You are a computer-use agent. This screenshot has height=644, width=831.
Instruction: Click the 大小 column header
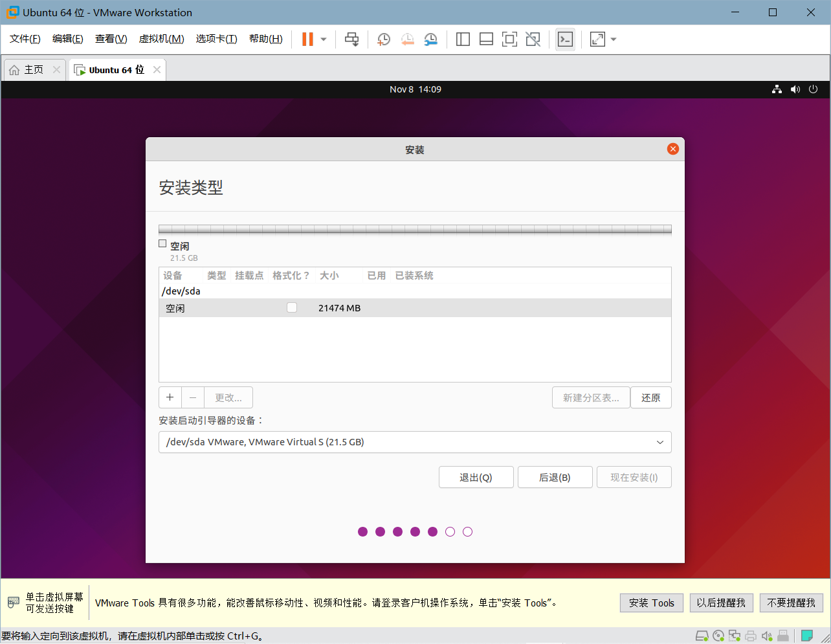coord(329,276)
